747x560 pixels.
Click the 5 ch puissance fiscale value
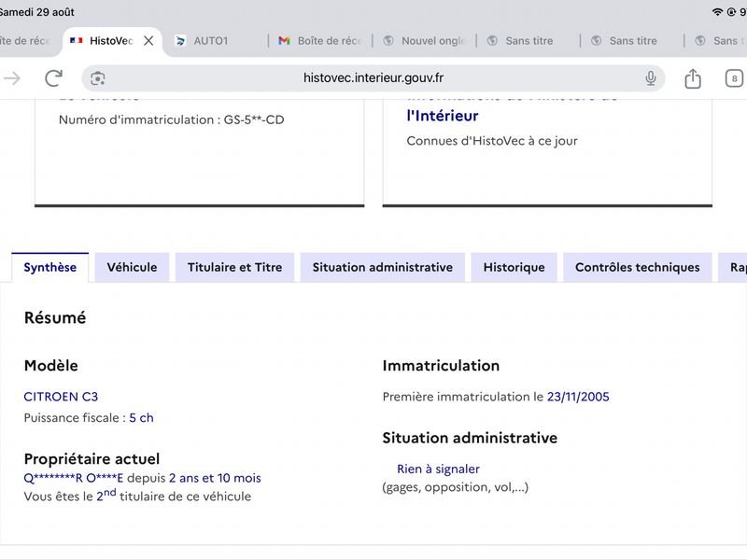(142, 417)
